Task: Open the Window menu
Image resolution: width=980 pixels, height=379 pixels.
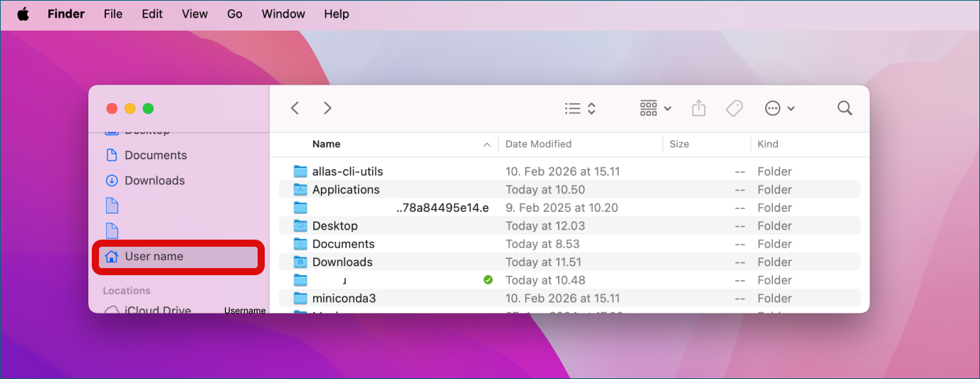Action: [x=283, y=14]
